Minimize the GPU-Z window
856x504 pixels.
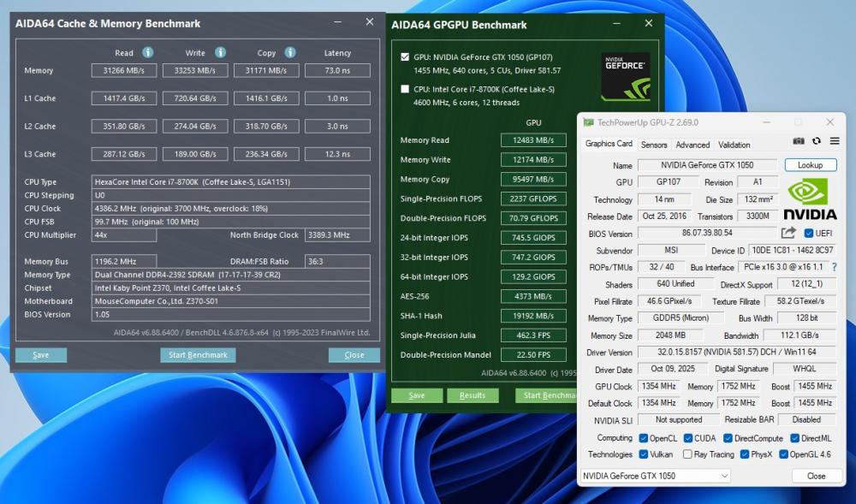(x=766, y=122)
